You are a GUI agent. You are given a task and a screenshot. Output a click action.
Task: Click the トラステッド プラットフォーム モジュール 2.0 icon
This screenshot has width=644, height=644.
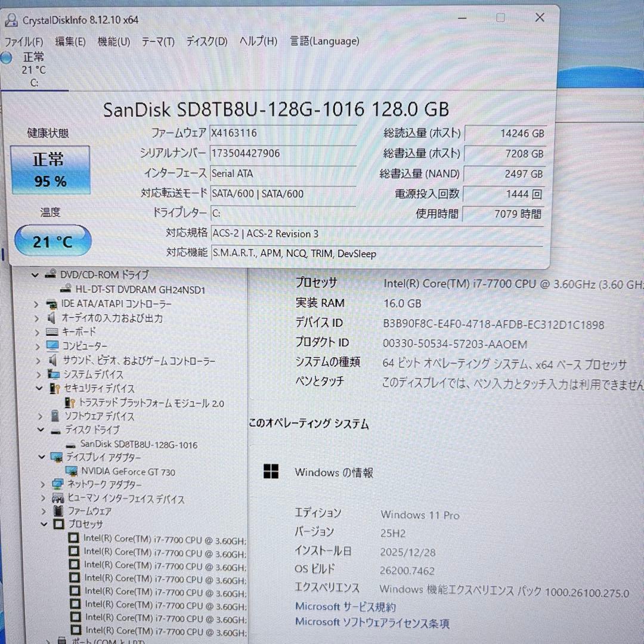(x=70, y=403)
